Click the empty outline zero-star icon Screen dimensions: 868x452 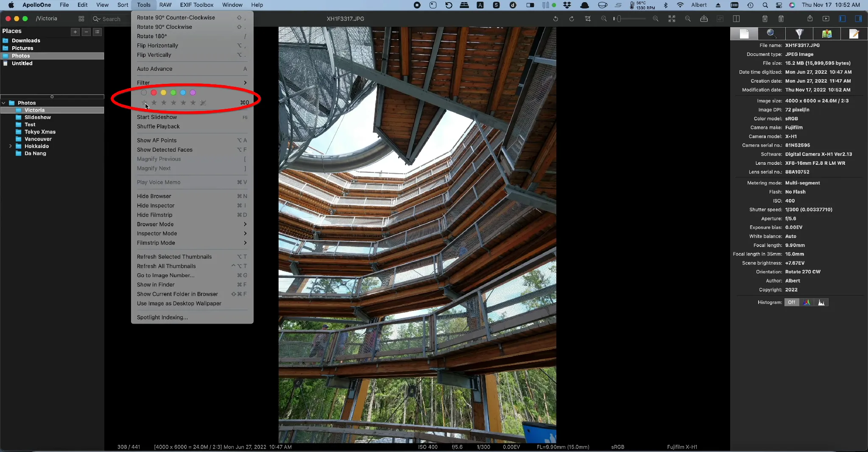(x=144, y=103)
